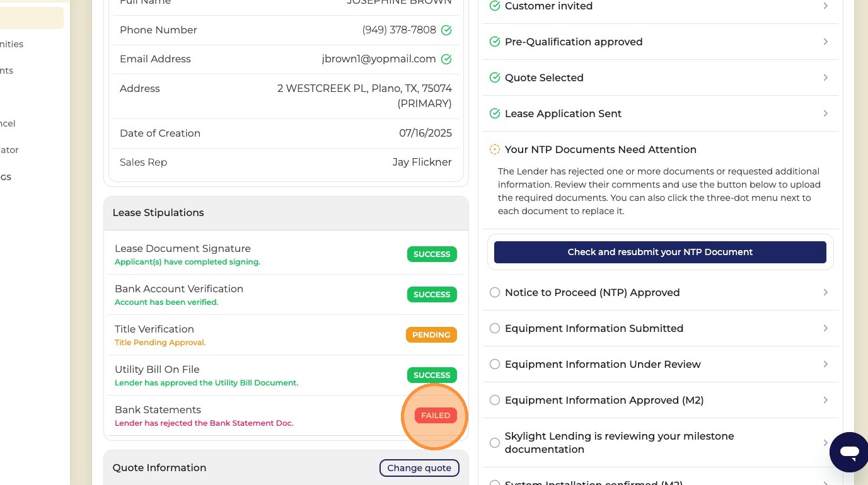Click the Your NTP Documents Need Attention heading
Screen dimensions: 868x485
(601, 149)
